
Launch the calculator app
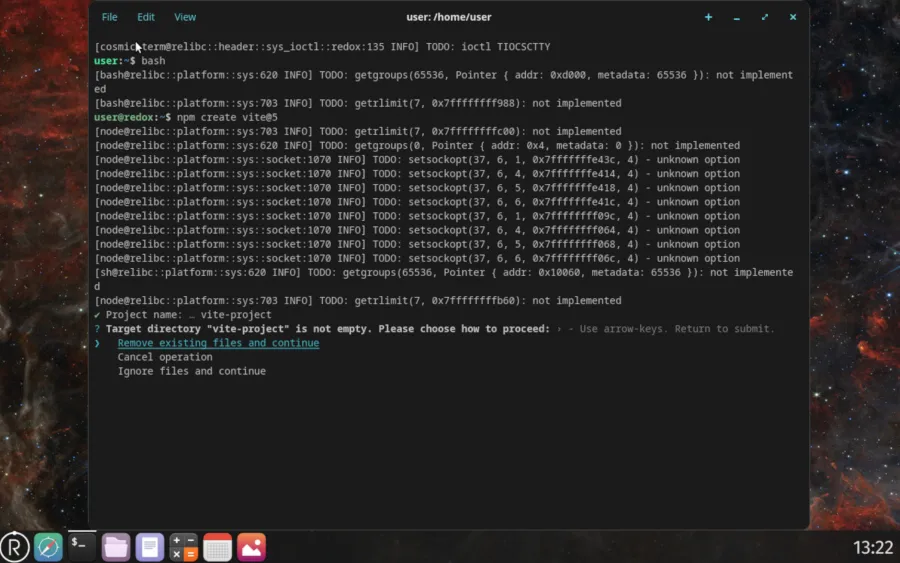click(183, 546)
